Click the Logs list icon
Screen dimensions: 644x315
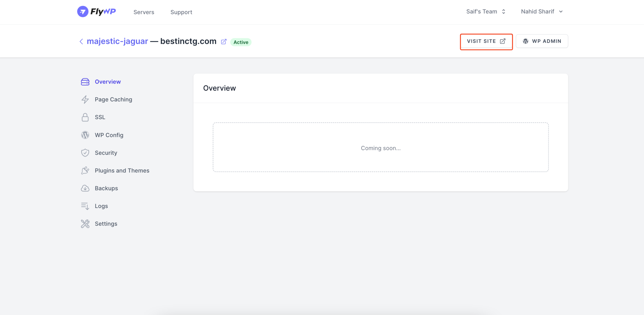tap(85, 206)
